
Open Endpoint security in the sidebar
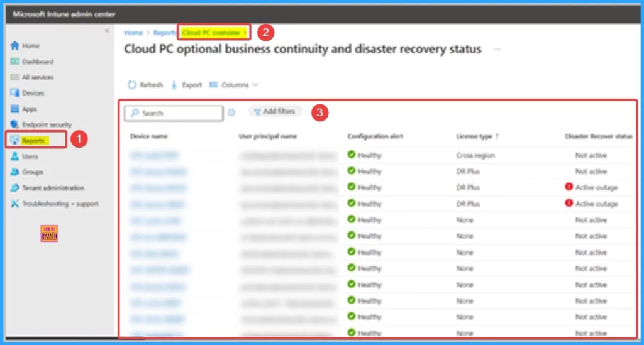coord(41,124)
